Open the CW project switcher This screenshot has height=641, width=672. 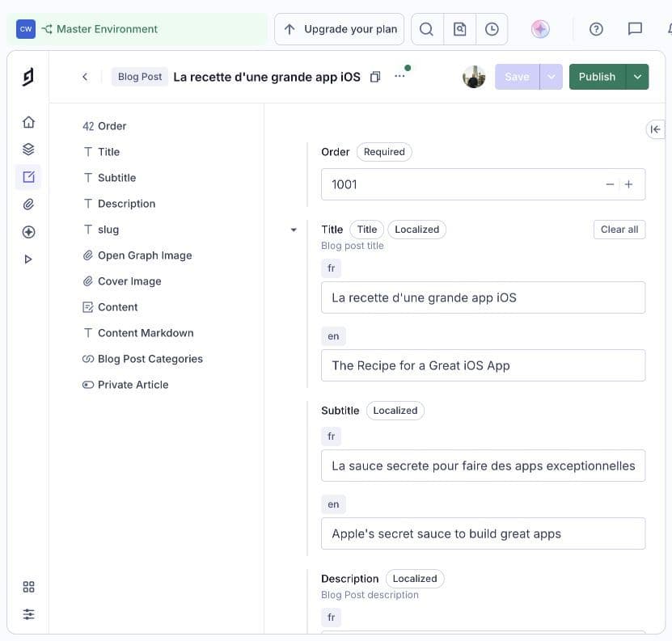pyautogui.click(x=26, y=29)
